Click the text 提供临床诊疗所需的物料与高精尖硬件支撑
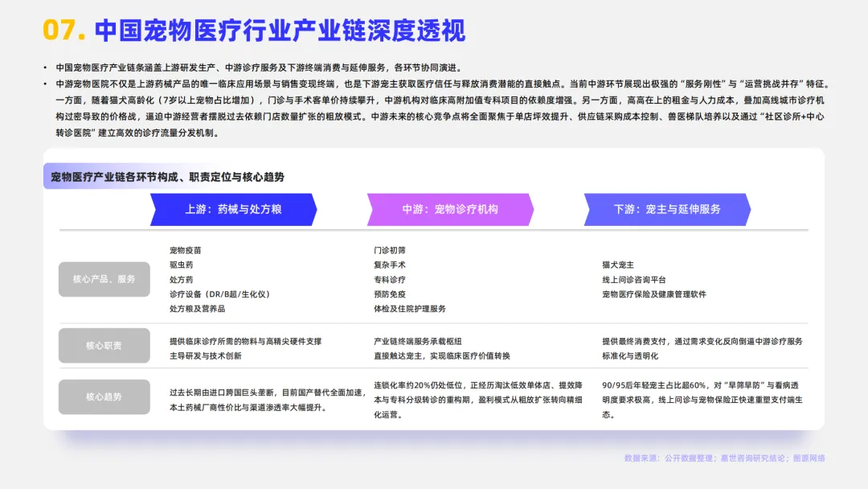Image resolution: width=868 pixels, height=489 pixels. [245, 341]
